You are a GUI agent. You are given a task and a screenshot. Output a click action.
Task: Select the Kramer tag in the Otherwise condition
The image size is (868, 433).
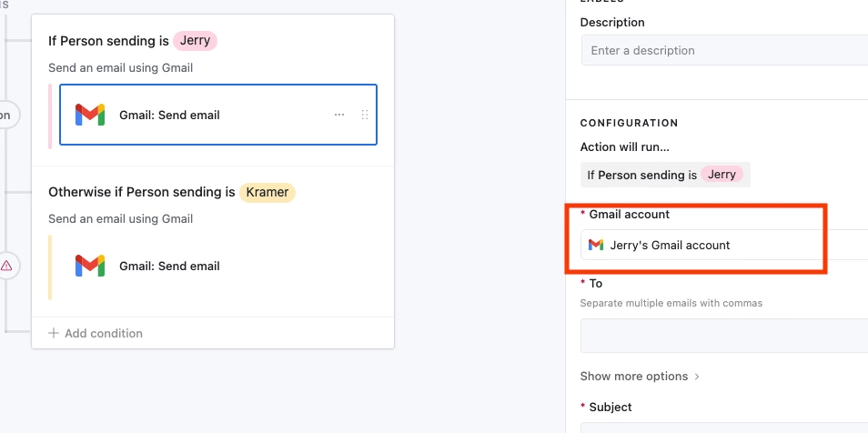coord(267,192)
